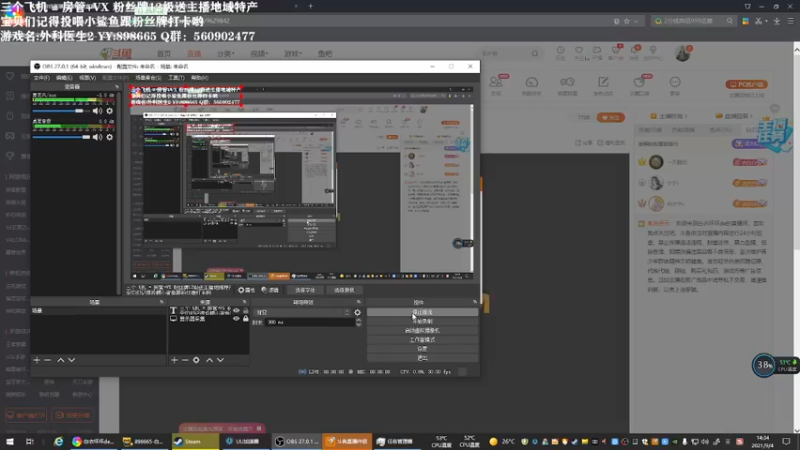The height and width of the screenshot is (450, 800).
Task: Open the Douyu user avatar menu
Action: 683,53
